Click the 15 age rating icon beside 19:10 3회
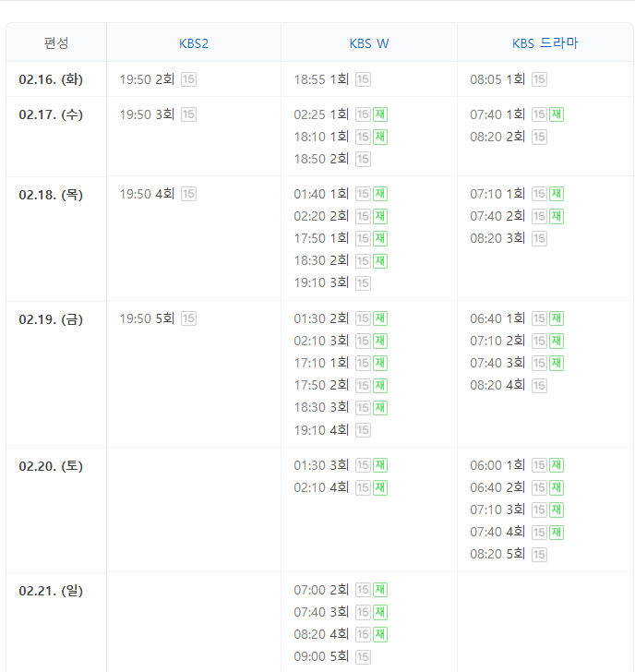The width and height of the screenshot is (635, 672). [x=363, y=282]
